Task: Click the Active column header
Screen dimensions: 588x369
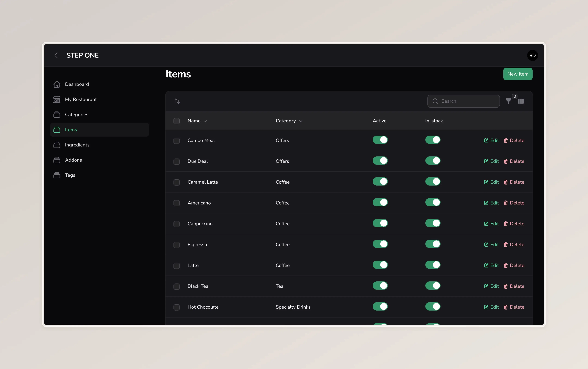Action: [379, 121]
